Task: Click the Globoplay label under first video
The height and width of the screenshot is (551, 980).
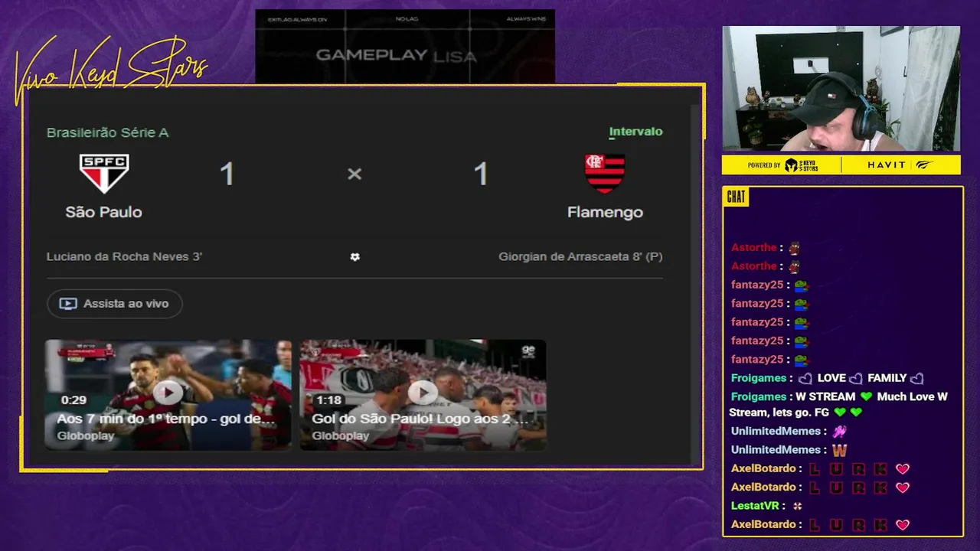Action: tap(86, 435)
